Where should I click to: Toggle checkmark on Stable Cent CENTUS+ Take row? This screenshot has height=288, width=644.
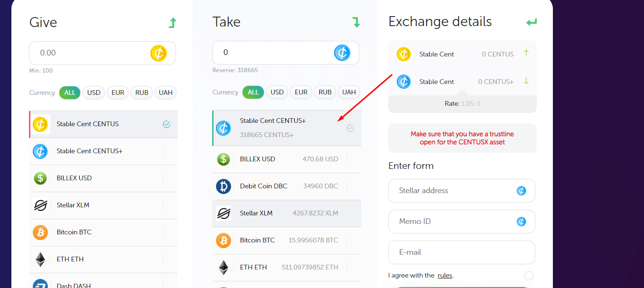[350, 128]
